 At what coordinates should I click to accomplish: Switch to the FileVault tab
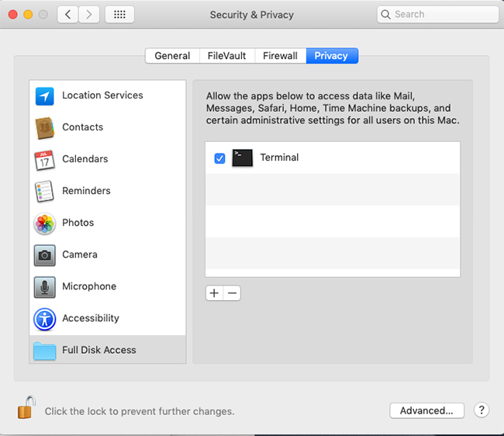tap(227, 56)
